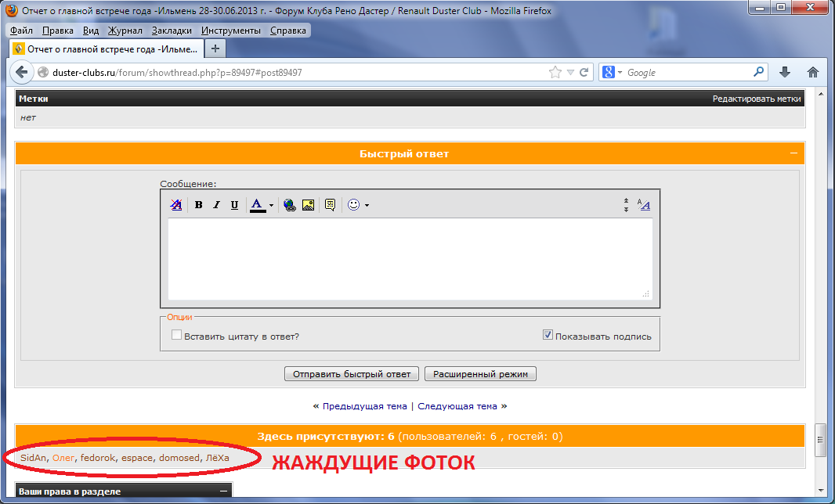Viewport: 835px width, 504px height.
Task: Collapse the 'Быстрый ответ' panel
Action: (793, 153)
